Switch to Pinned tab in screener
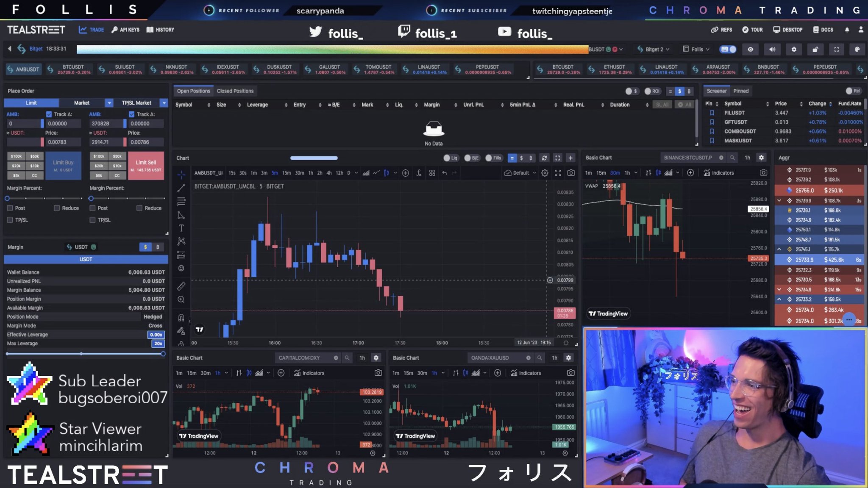 click(x=741, y=91)
